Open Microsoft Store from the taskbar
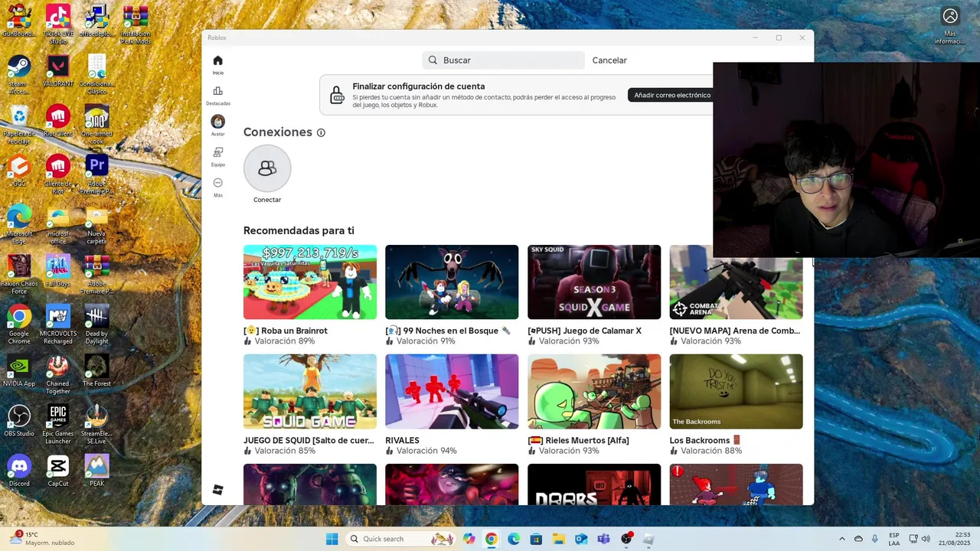Image resolution: width=980 pixels, height=551 pixels. pyautogui.click(x=536, y=539)
